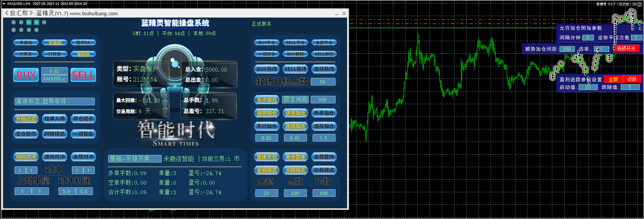Select the 点数模式 points mode button
This screenshot has width=644, height=219.
pyautogui.click(x=295, y=170)
